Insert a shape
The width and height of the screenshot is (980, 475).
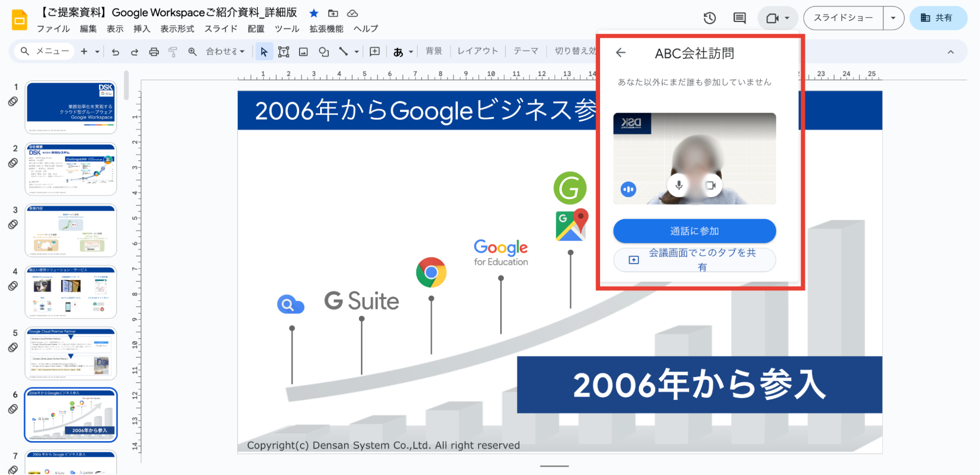[x=324, y=51]
